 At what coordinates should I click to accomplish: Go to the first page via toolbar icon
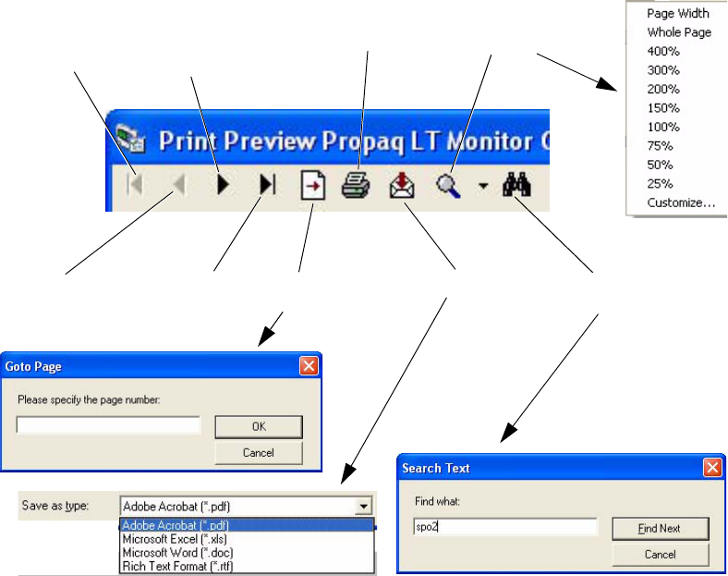coord(135,185)
